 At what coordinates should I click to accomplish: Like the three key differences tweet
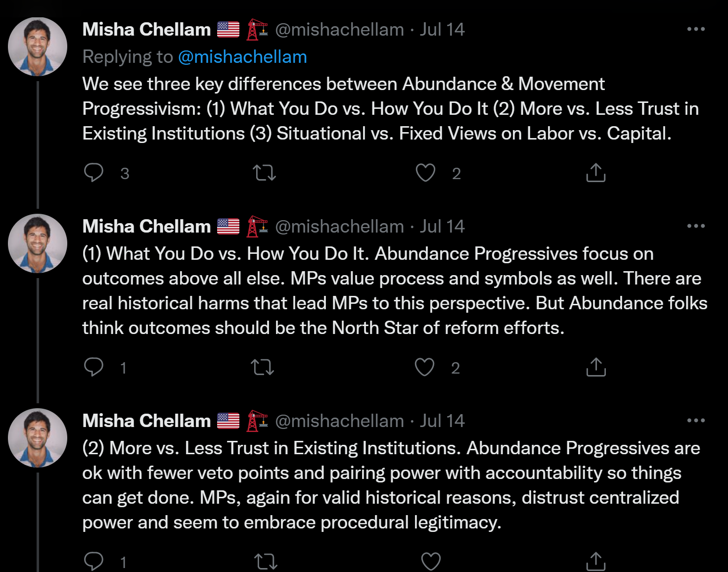click(x=425, y=173)
